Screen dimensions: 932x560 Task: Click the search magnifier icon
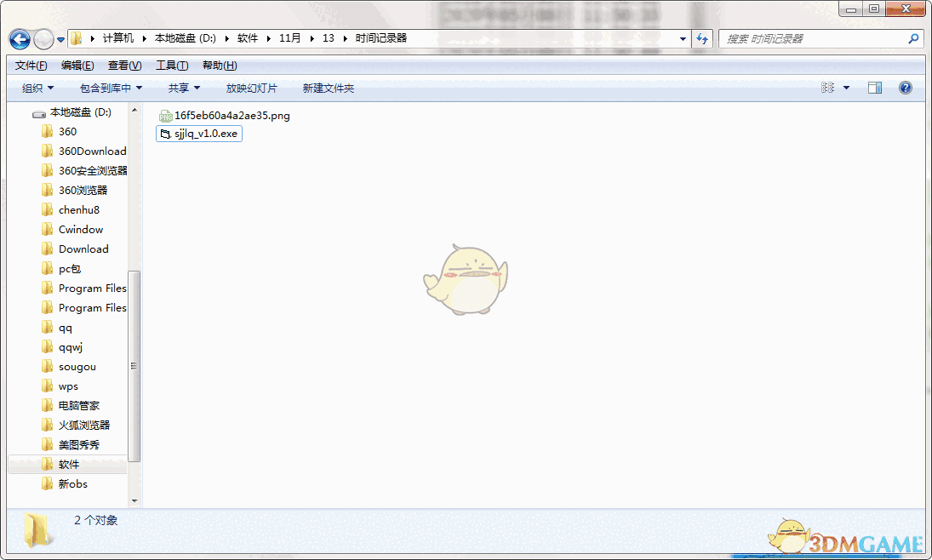[x=913, y=38]
